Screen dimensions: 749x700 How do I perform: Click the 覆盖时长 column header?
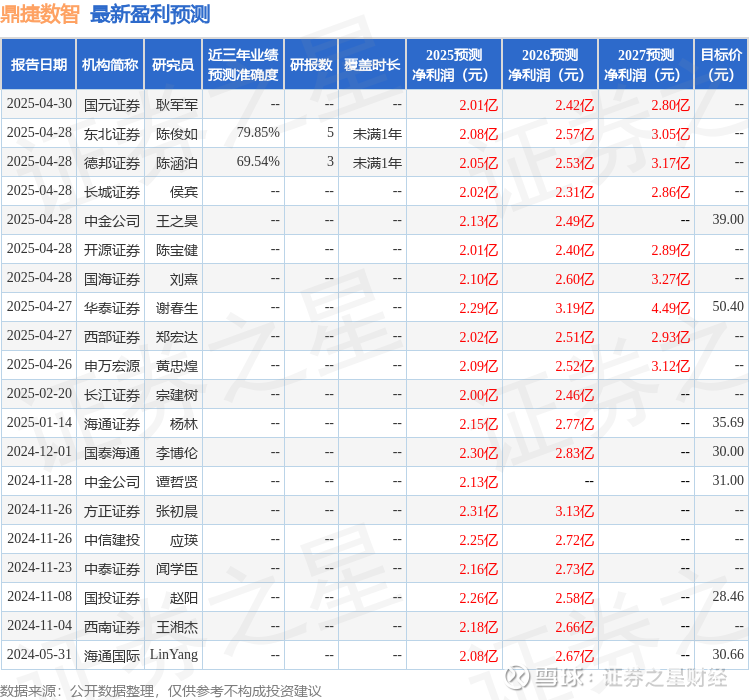point(372,65)
